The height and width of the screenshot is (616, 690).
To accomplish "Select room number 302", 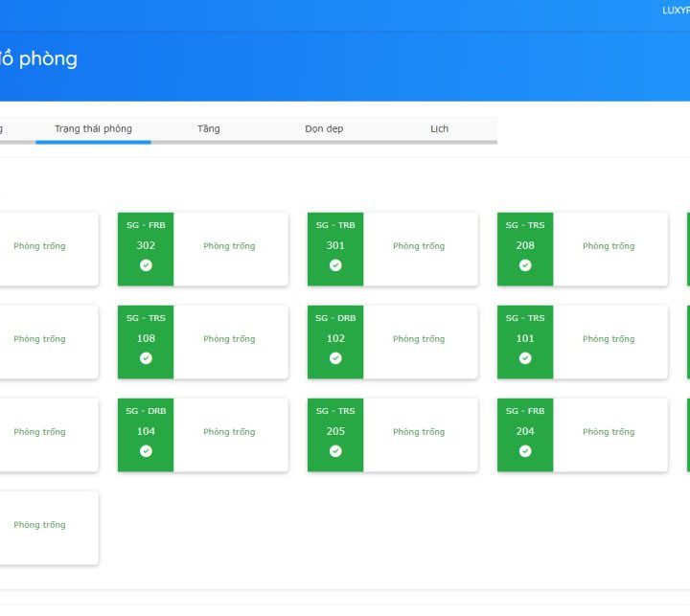I will click(x=146, y=245).
